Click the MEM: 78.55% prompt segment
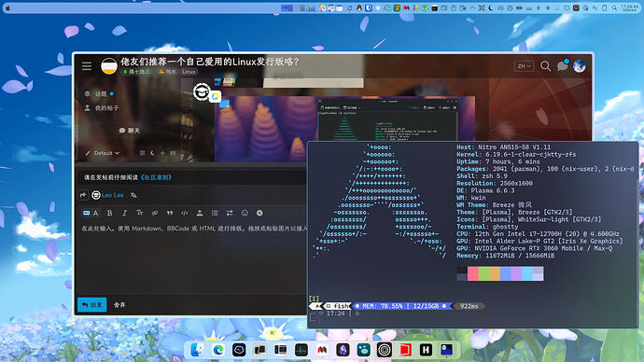 tap(401, 306)
